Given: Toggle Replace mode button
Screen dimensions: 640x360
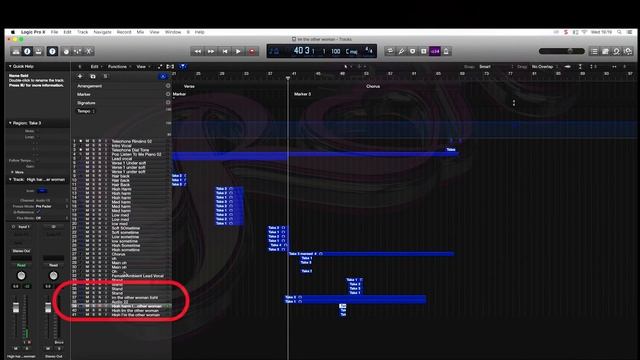Looking at the screenshot, I should click(423, 51).
